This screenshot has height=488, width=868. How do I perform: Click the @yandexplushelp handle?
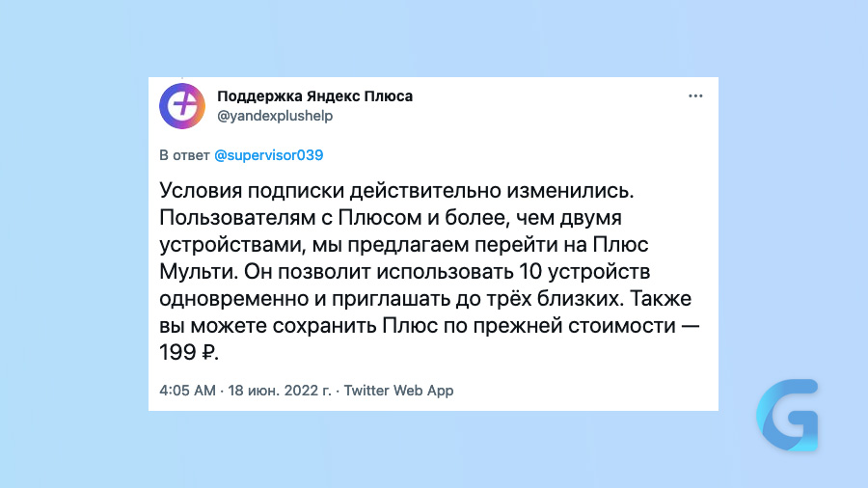(275, 116)
